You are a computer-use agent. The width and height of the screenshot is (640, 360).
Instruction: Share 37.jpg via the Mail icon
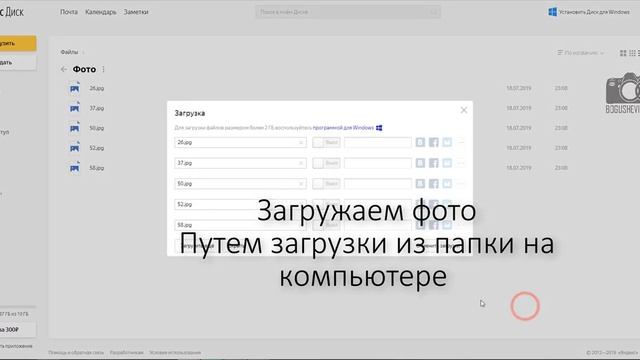point(447,163)
